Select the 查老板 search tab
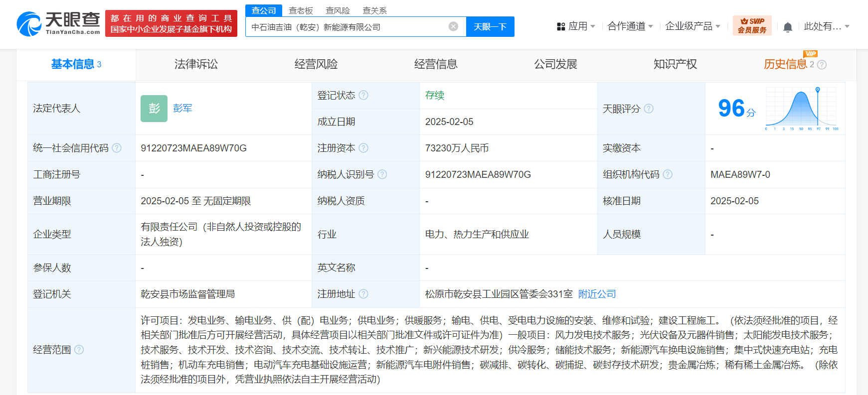Screen dimensions: 868x395 (x=301, y=10)
